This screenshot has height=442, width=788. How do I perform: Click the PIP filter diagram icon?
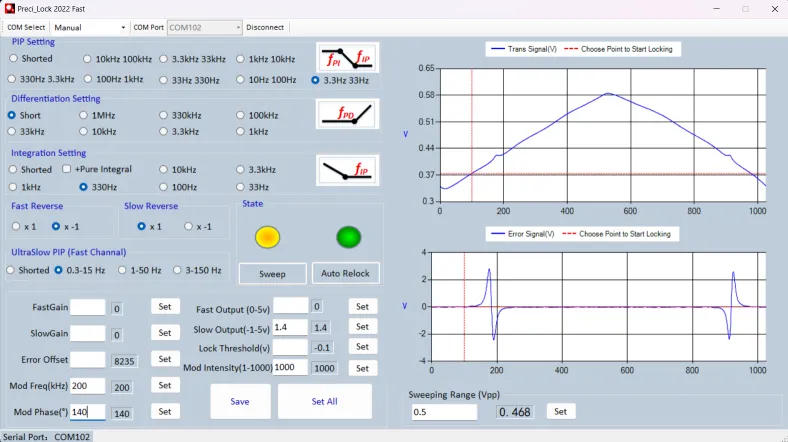346,58
